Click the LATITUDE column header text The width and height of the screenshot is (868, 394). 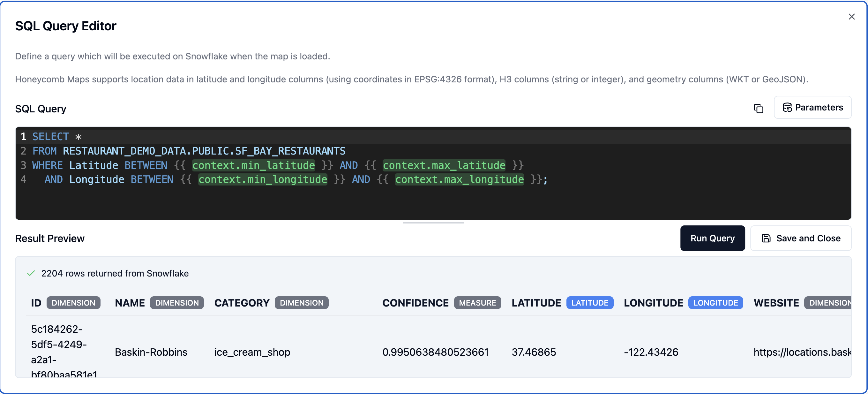click(536, 303)
